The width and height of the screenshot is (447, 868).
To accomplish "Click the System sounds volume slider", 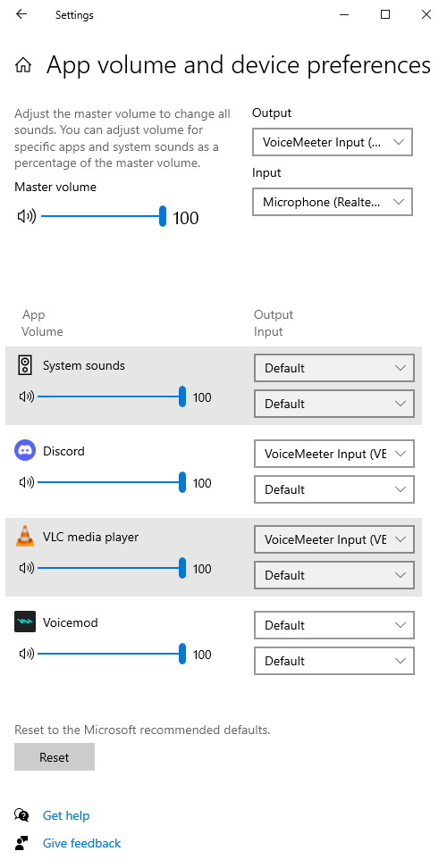I will point(112,396).
